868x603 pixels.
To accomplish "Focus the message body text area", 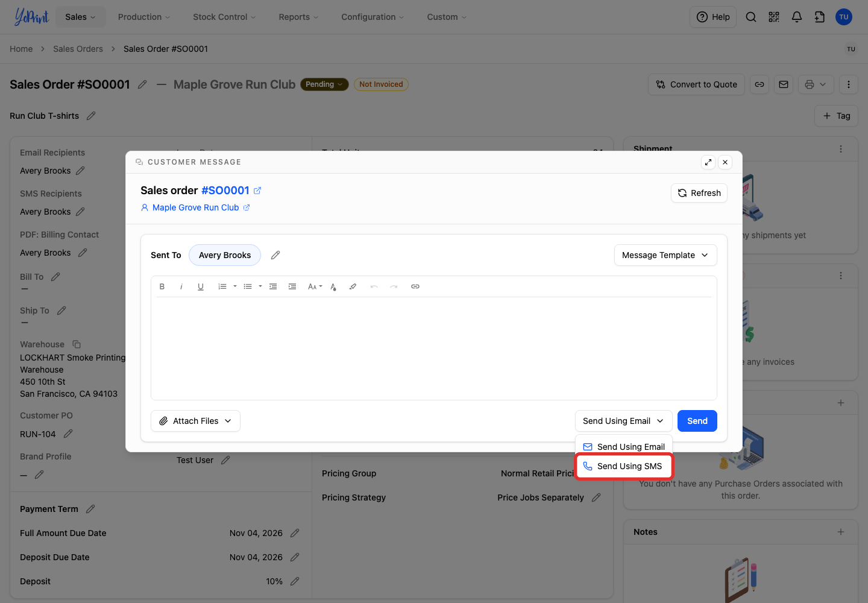I will click(x=434, y=349).
